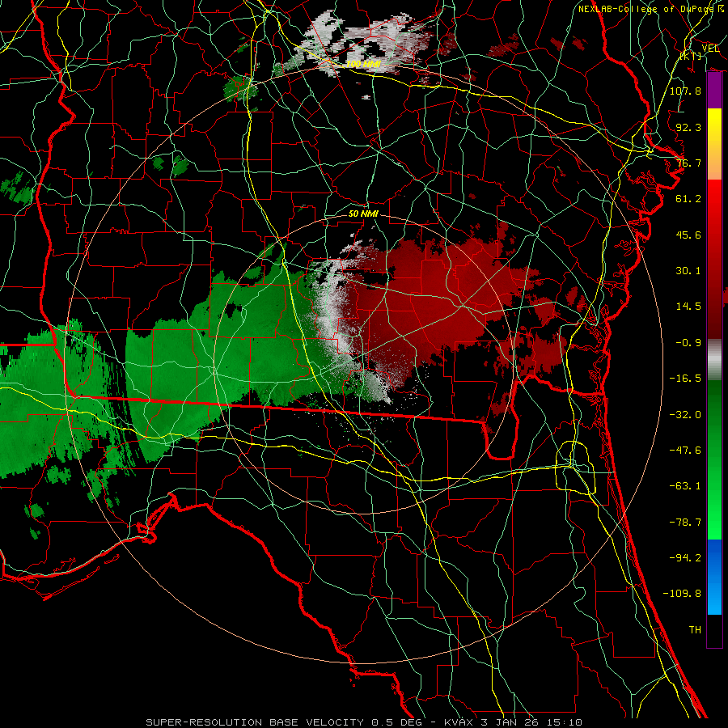Click the gray-white segment of the color bar
728x728 pixels.
(x=714, y=360)
